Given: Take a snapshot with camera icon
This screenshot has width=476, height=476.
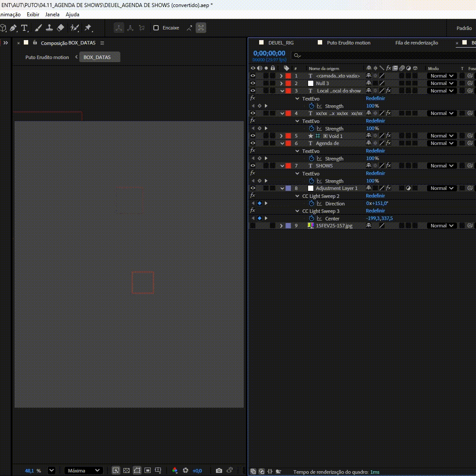Looking at the screenshot, I should [x=219, y=471].
